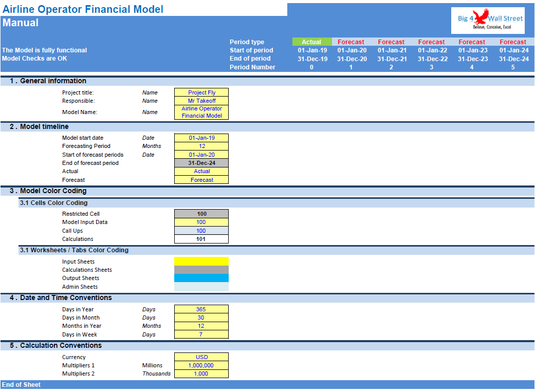
Task: Click the Mr Takeoff responsible cell
Action: [x=201, y=101]
